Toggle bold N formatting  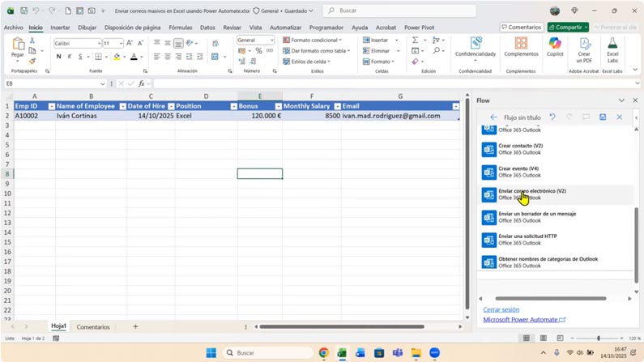[x=59, y=56]
